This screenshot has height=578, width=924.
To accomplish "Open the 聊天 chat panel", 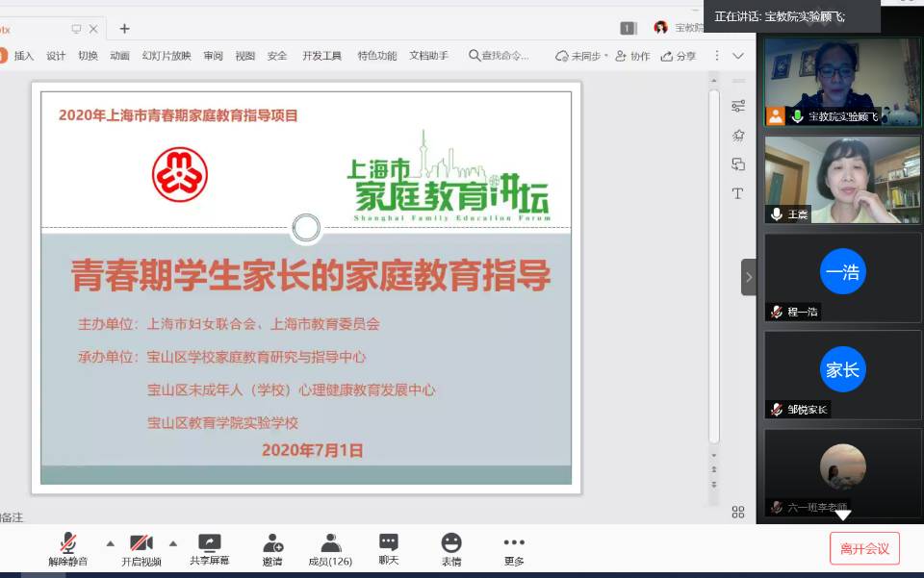I will pyautogui.click(x=388, y=543).
